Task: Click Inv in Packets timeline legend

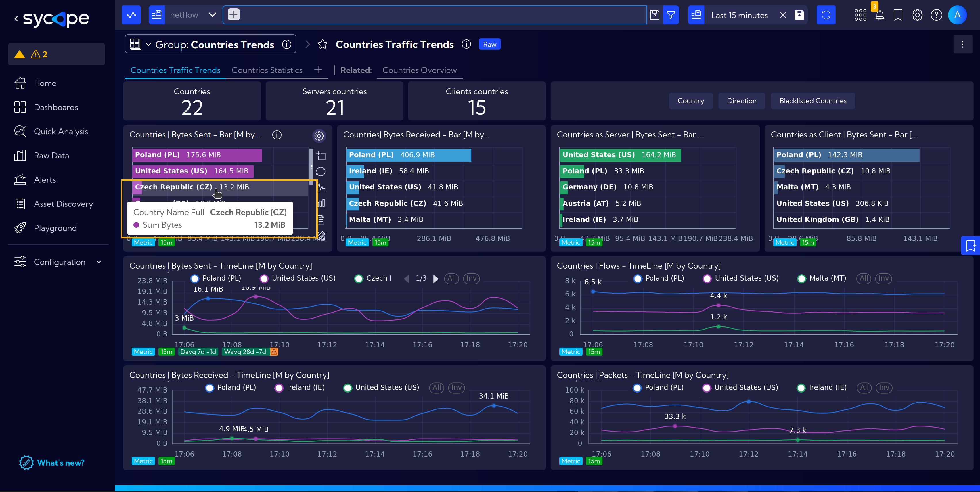Action: pyautogui.click(x=884, y=387)
